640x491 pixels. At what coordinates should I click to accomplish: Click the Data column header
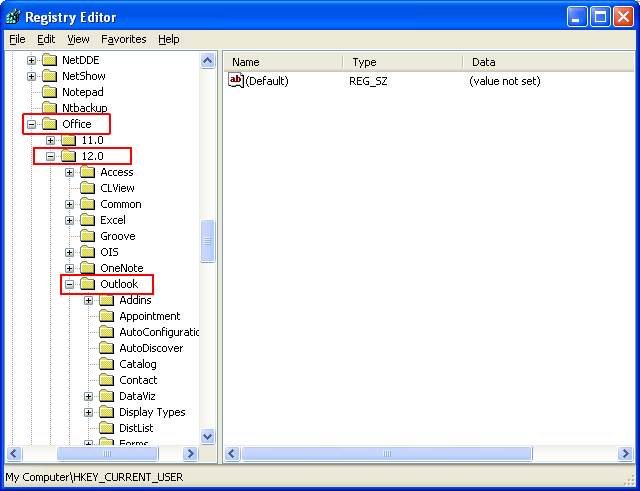pos(549,62)
